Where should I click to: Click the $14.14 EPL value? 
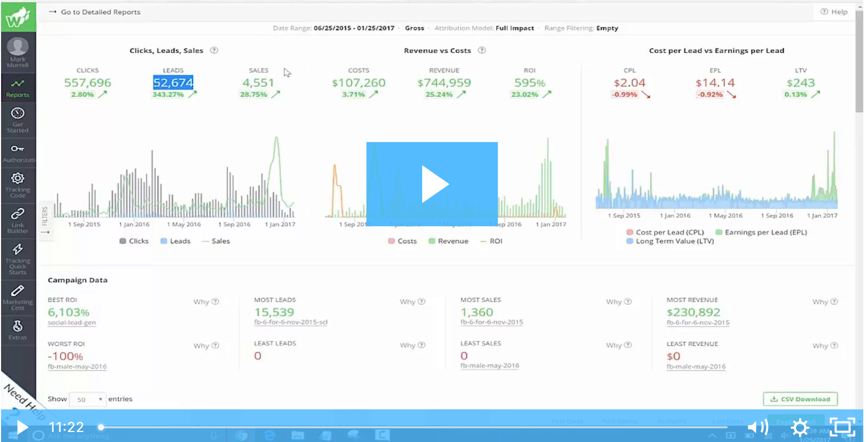pyautogui.click(x=715, y=83)
